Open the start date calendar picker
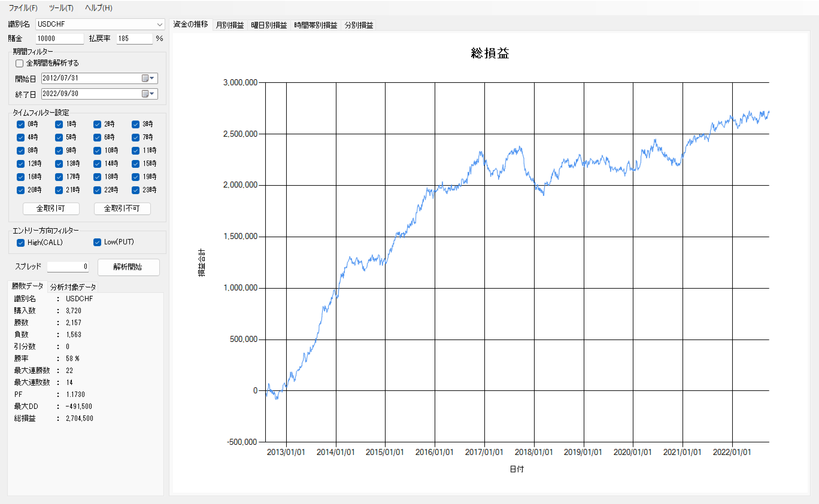 (x=145, y=78)
